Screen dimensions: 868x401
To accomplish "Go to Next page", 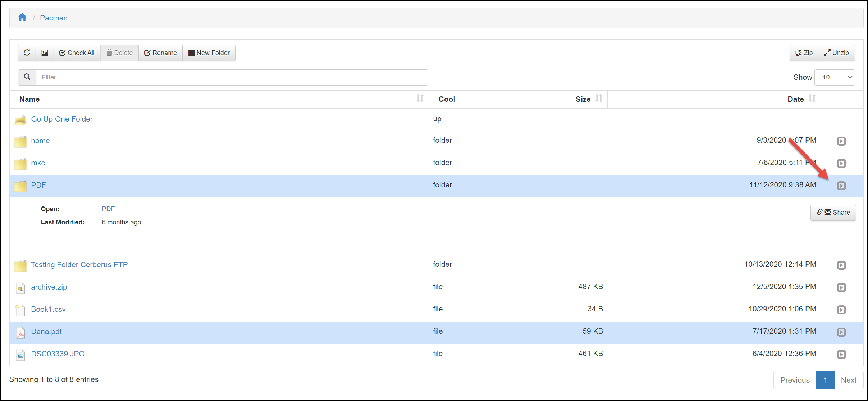I will [849, 380].
